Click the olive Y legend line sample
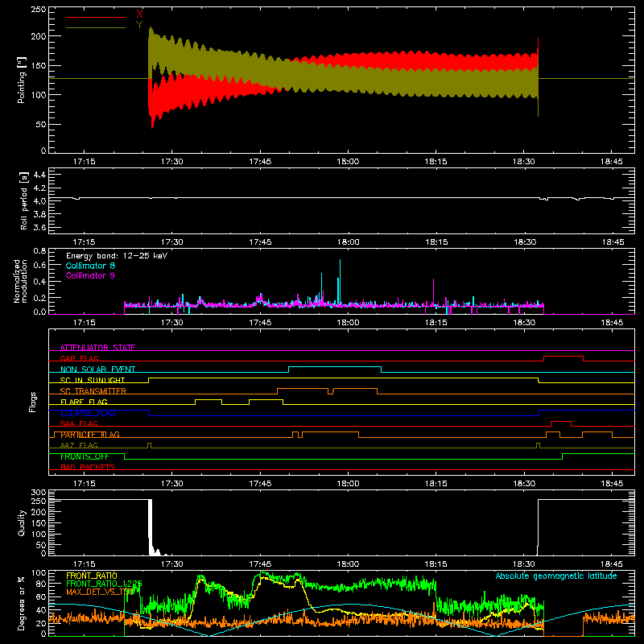This screenshot has width=644, height=644. pos(96,27)
